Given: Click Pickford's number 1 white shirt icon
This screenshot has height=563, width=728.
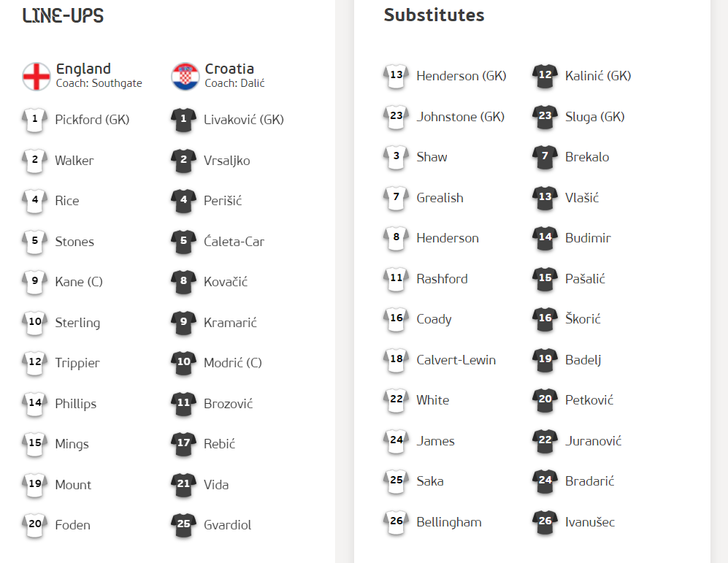Looking at the screenshot, I should click(x=35, y=120).
